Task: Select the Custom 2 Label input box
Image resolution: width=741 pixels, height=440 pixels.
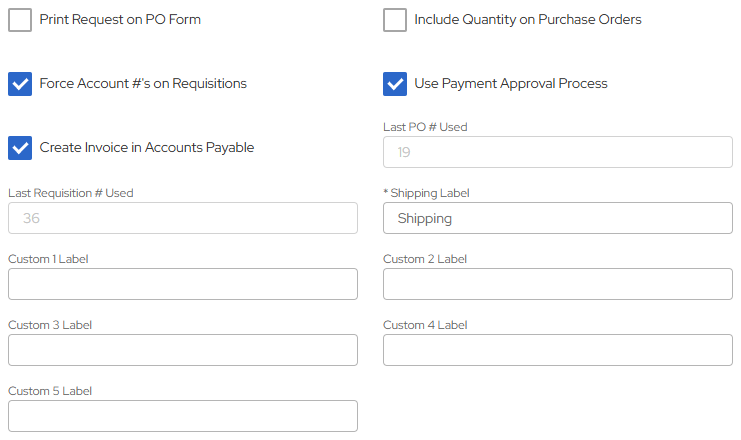Action: pos(557,284)
